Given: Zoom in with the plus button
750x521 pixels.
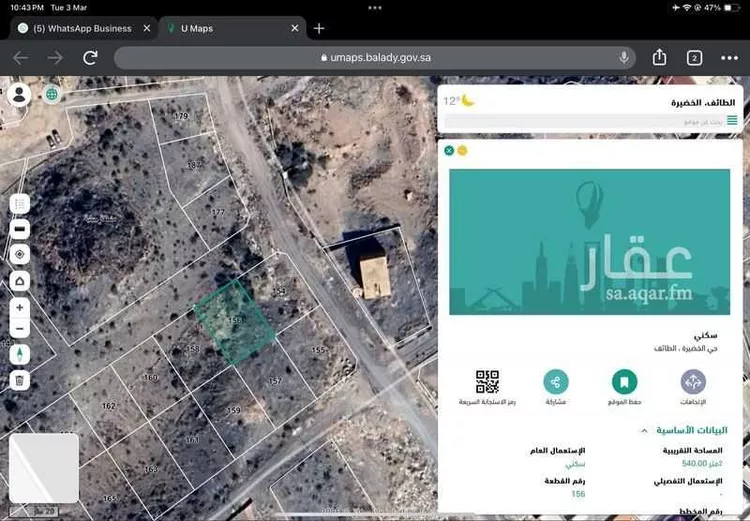Looking at the screenshot, I should [20, 308].
